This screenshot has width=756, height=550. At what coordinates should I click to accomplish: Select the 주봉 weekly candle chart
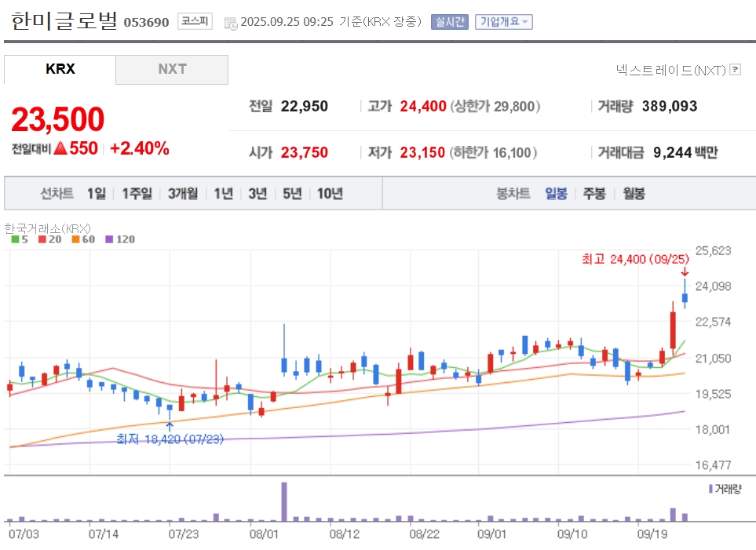(594, 193)
